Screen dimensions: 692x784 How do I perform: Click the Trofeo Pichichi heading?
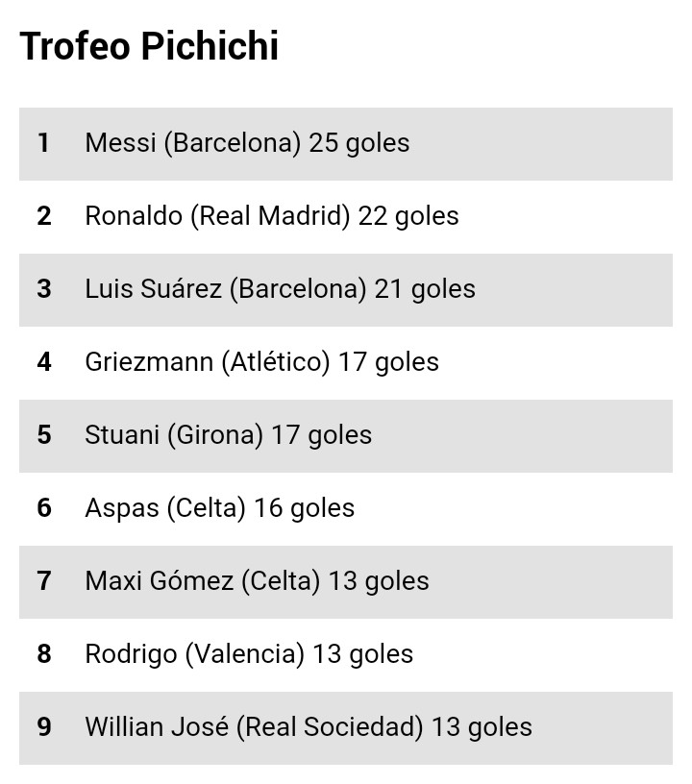pos(149,46)
